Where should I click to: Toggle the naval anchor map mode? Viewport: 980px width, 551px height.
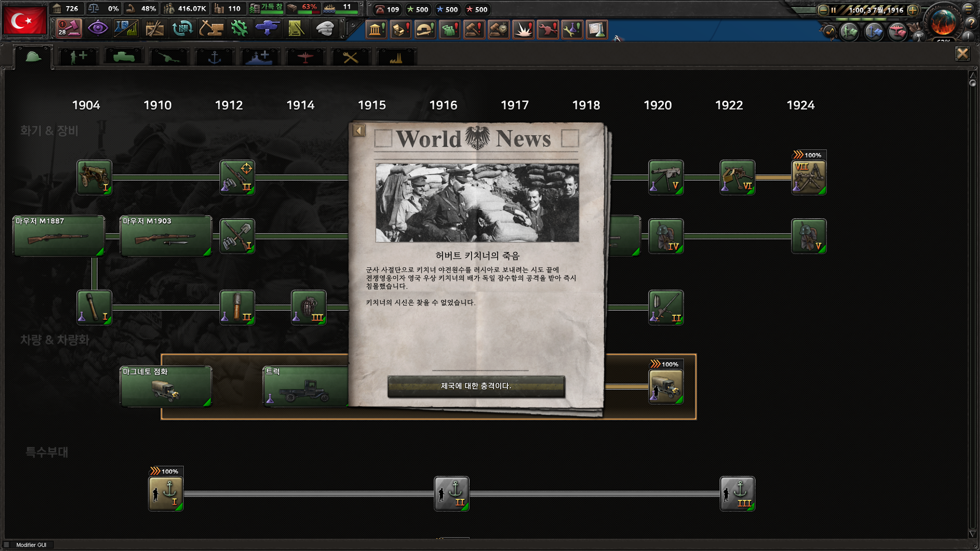[x=873, y=32]
